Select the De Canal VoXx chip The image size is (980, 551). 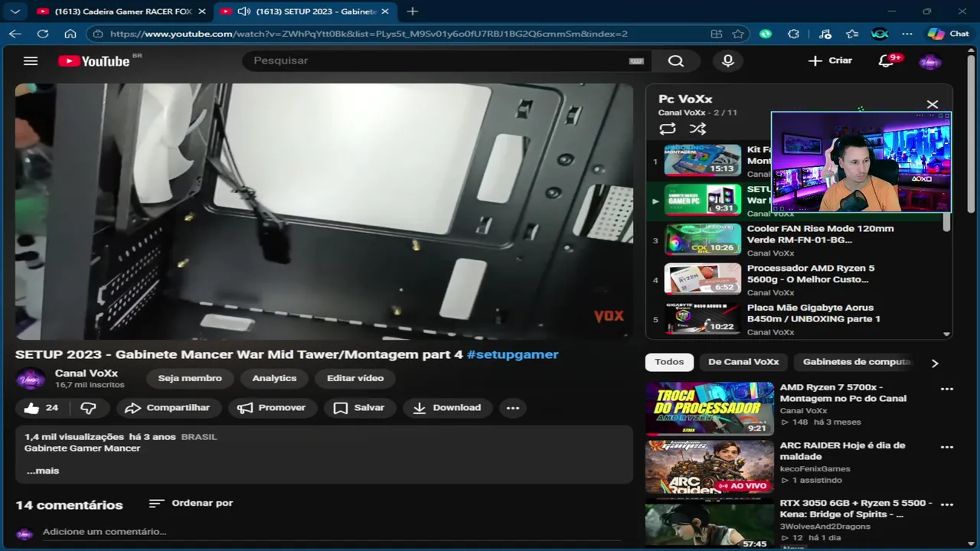[x=743, y=362]
